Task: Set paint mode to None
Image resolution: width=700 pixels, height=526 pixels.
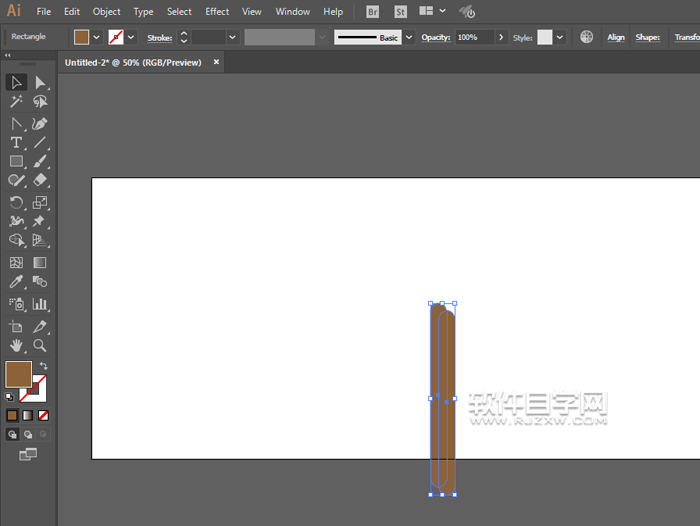Action: pyautogui.click(x=44, y=415)
